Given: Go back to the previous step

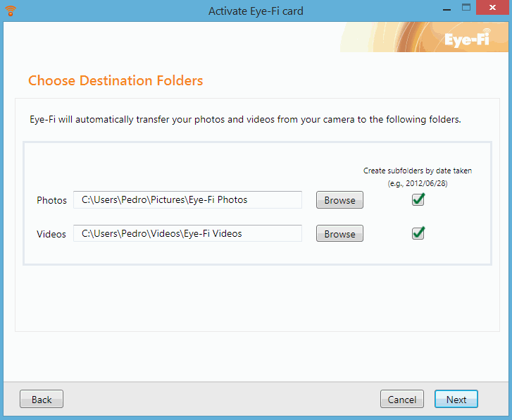Looking at the screenshot, I should point(42,399).
